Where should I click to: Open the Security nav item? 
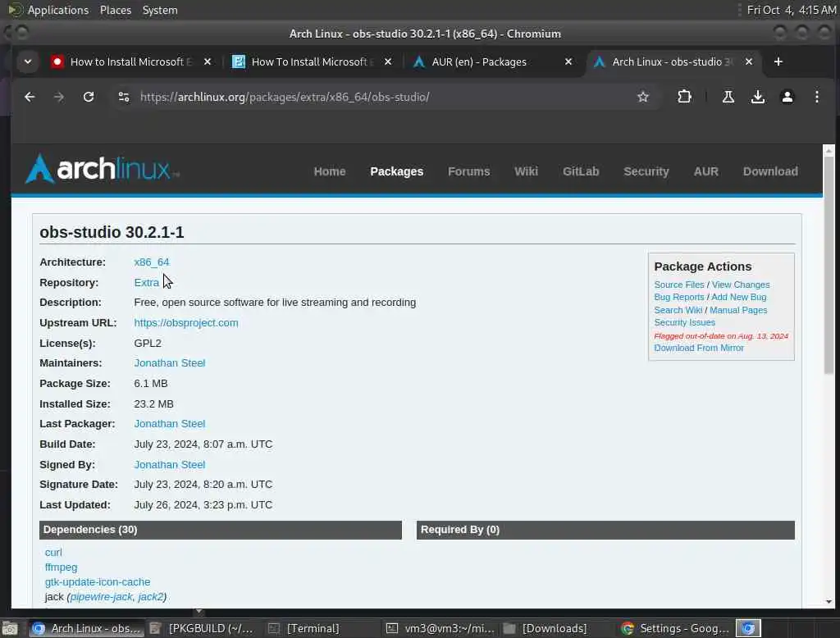coord(646,171)
